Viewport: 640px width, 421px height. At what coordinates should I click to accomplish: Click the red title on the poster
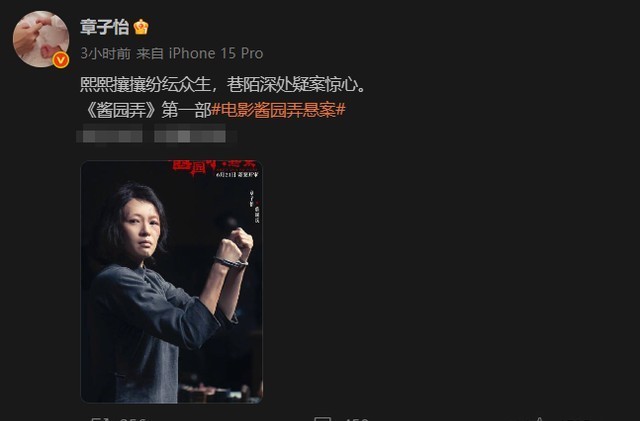pos(213,167)
